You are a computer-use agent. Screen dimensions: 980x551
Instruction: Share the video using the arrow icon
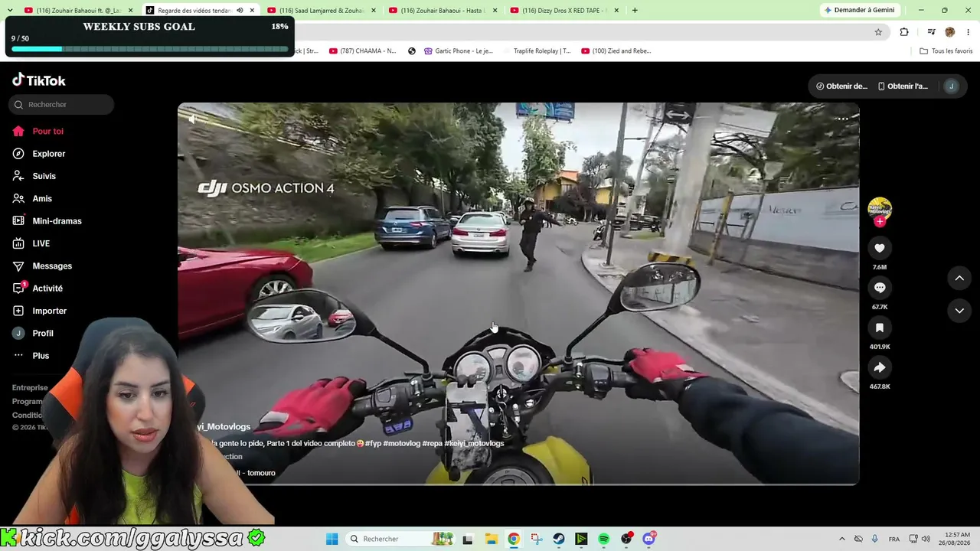[x=880, y=367]
